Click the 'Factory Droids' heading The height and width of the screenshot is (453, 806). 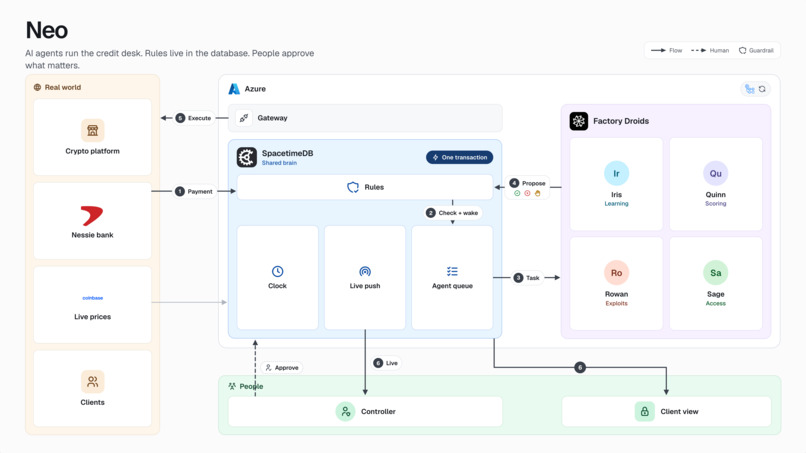[621, 121]
